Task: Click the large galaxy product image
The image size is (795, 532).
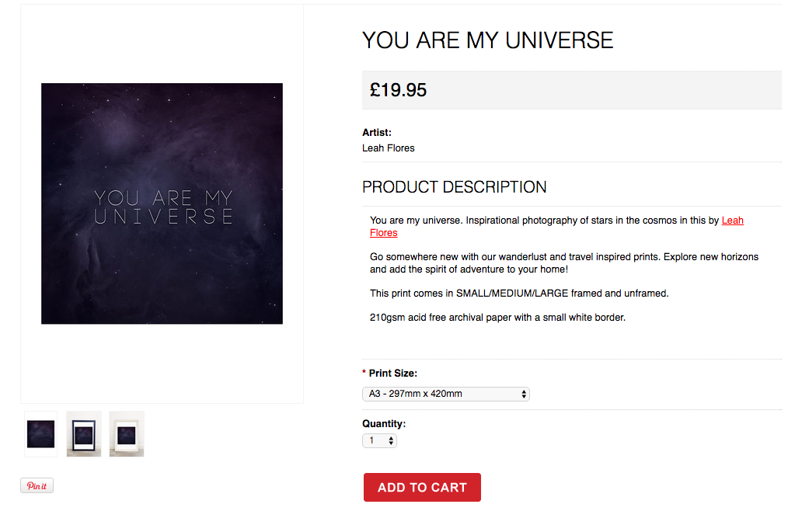Action: click(x=162, y=203)
